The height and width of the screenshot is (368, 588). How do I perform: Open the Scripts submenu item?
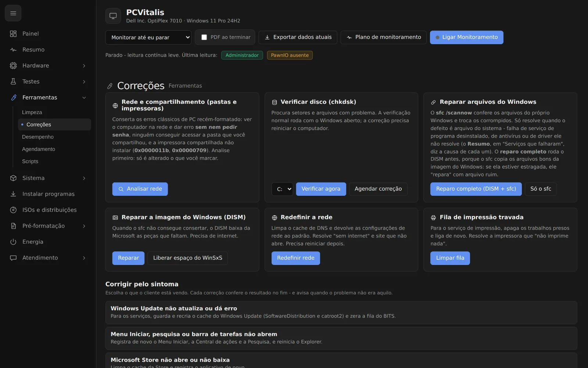click(54, 161)
